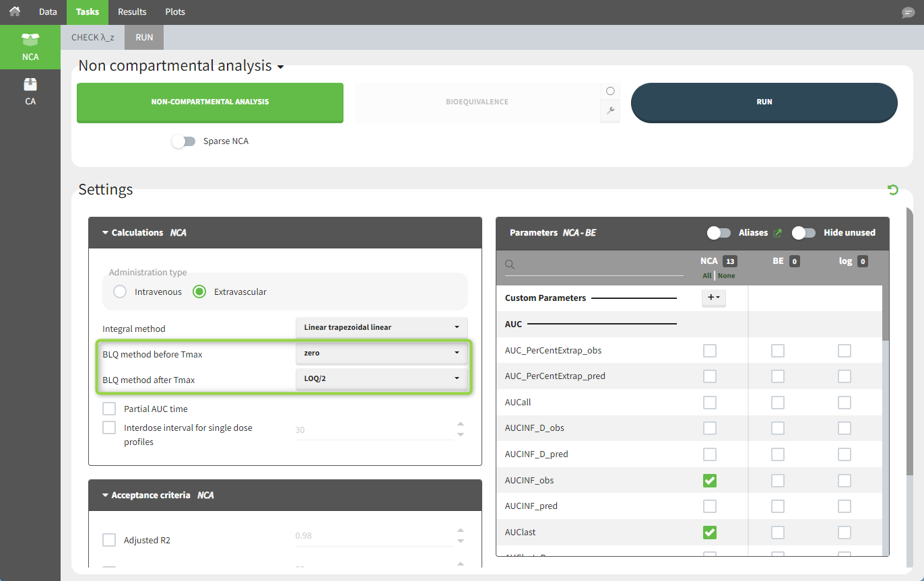
Task: Click None to deselect NCA parameters
Action: 726,276
